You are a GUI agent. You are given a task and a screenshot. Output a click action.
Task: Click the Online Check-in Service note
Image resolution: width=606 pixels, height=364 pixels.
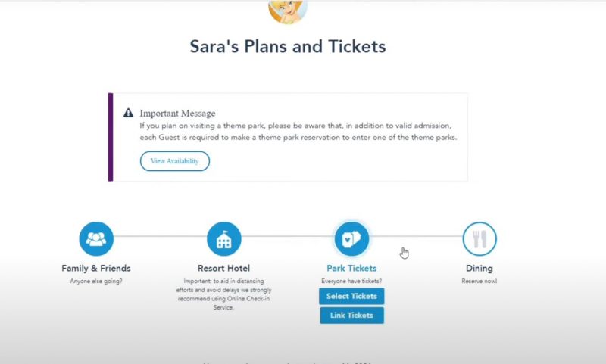223,294
